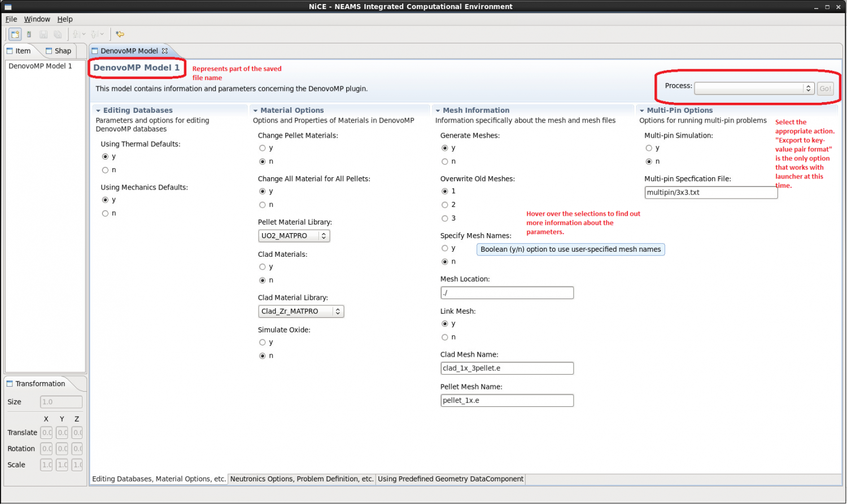
Task: Set Generate Meshes to n
Action: [445, 162]
